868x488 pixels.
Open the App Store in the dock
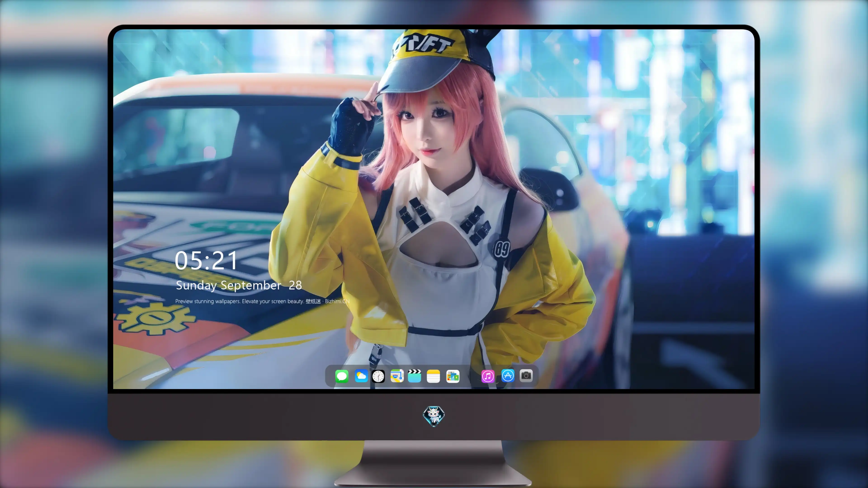pos(508,375)
